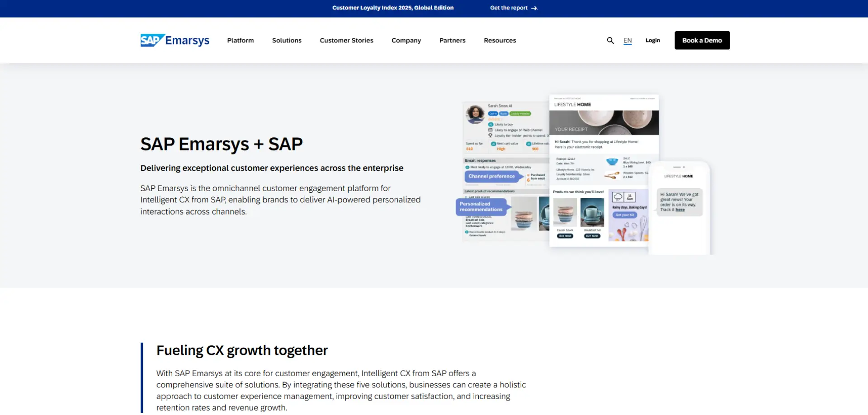This screenshot has width=868, height=415.
Task: Click the arrow next to Get the report
Action: [x=534, y=8]
